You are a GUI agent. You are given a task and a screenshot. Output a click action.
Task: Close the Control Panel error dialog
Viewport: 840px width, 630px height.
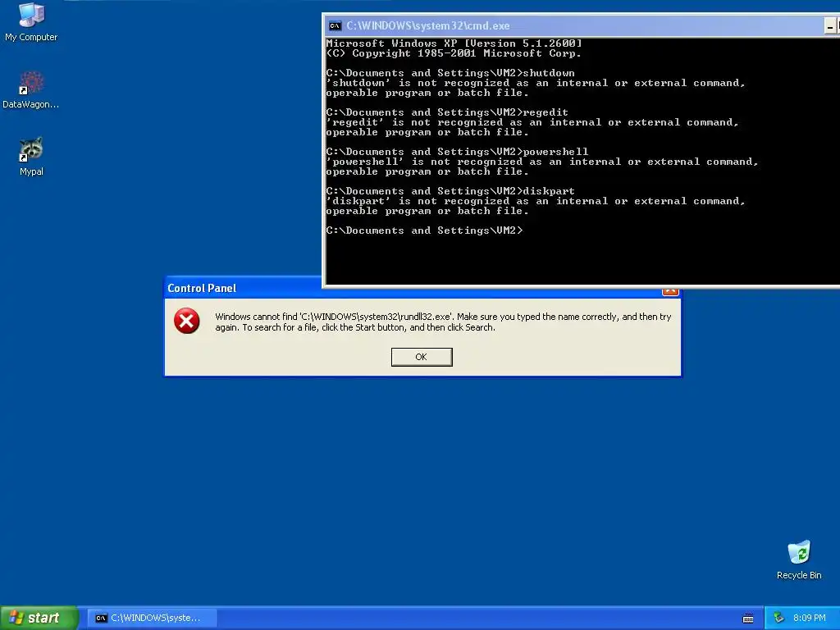click(x=670, y=291)
